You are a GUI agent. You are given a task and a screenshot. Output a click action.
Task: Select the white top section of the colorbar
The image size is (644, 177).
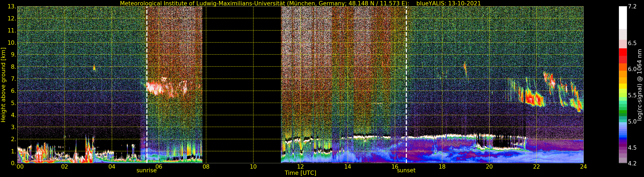pyautogui.click(x=623, y=18)
